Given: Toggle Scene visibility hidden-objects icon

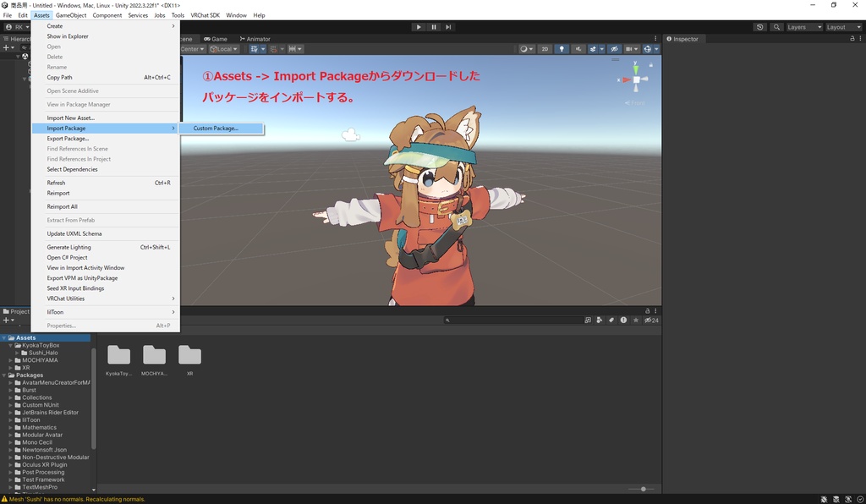Looking at the screenshot, I should pos(614,49).
